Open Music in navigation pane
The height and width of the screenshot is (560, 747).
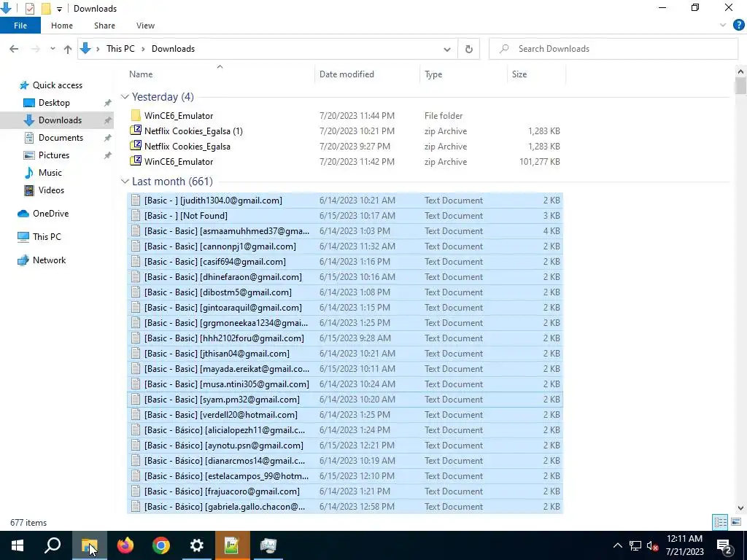[x=50, y=173]
